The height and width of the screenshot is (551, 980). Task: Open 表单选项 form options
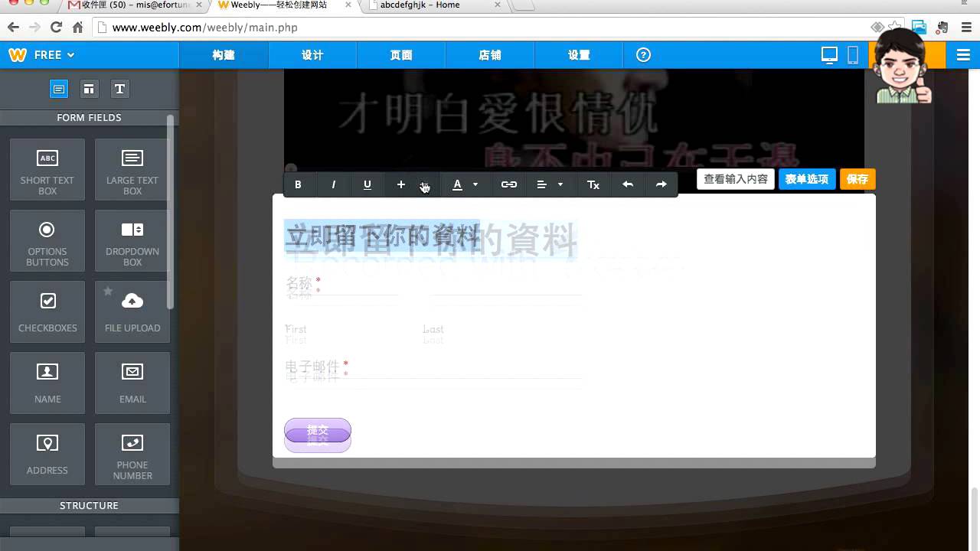807,179
